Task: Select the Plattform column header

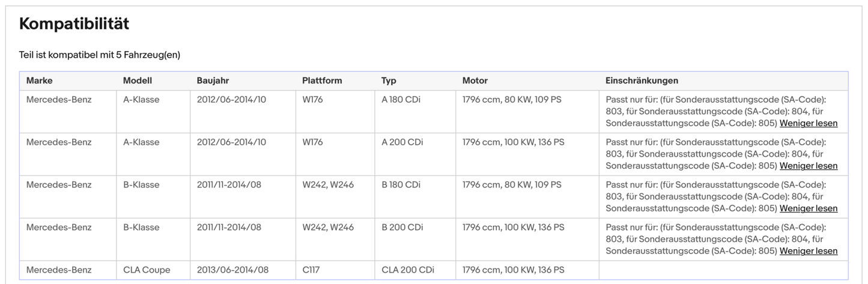Action: (322, 80)
